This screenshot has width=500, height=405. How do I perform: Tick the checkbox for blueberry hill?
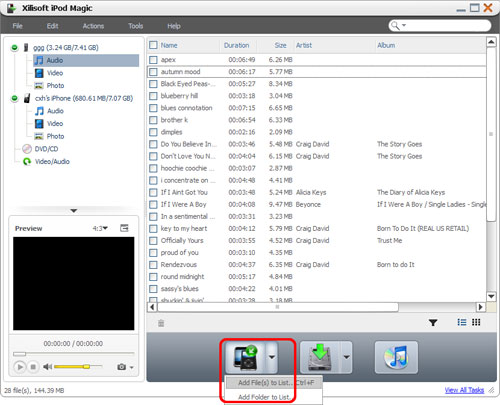pyautogui.click(x=153, y=96)
